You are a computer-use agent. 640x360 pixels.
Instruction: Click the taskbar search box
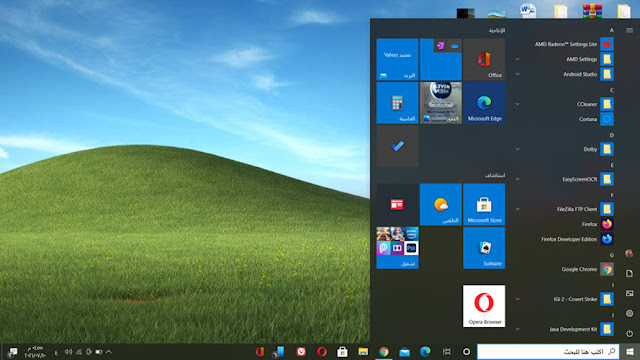tap(548, 351)
